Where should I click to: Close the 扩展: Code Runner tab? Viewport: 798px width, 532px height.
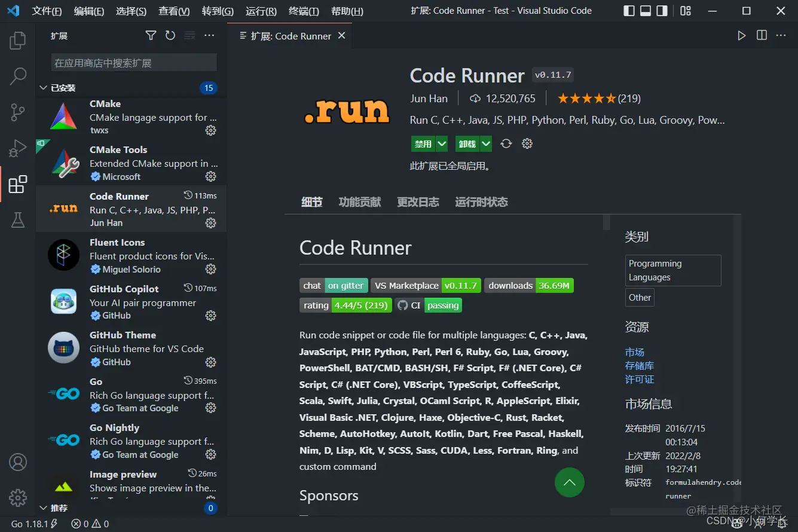click(341, 36)
